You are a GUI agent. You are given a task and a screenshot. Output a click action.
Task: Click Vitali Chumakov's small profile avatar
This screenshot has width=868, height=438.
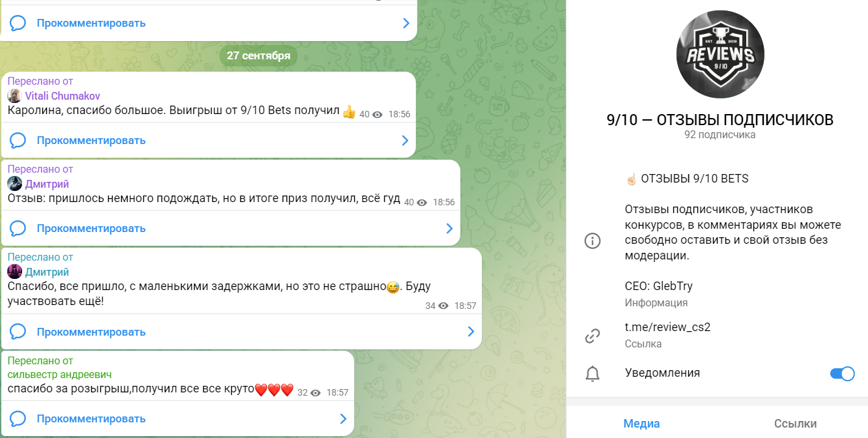(x=14, y=96)
